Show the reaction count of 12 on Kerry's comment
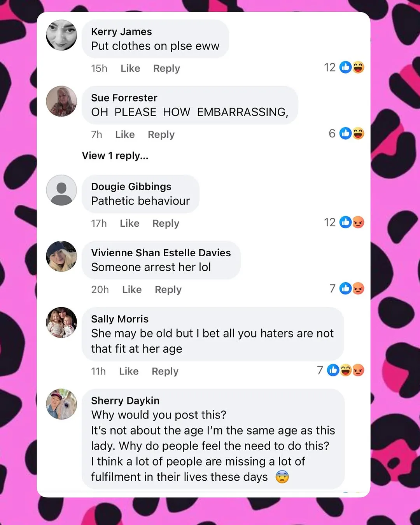This screenshot has width=420, height=525. pyautogui.click(x=330, y=67)
